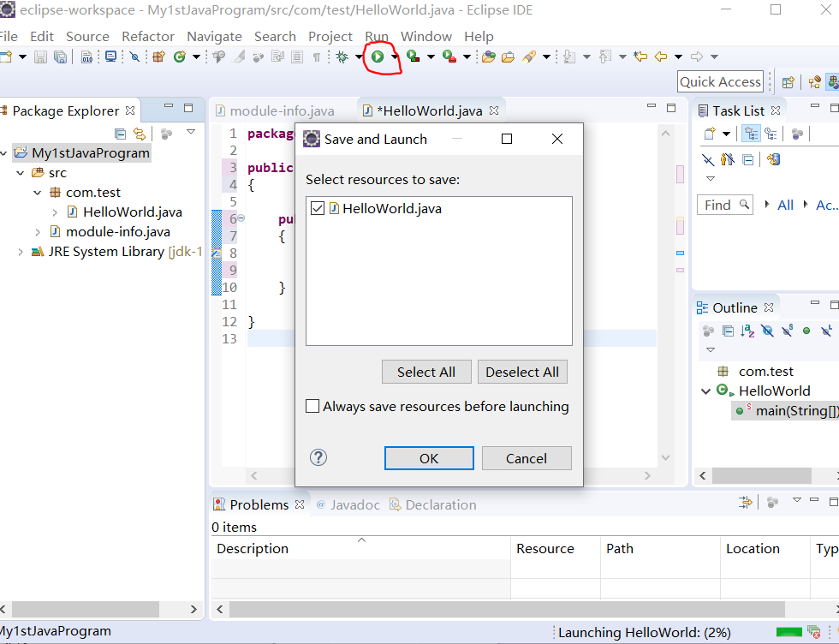Click the Search flashlight toolbar icon
Screen dimensions: 839x644
click(x=529, y=57)
